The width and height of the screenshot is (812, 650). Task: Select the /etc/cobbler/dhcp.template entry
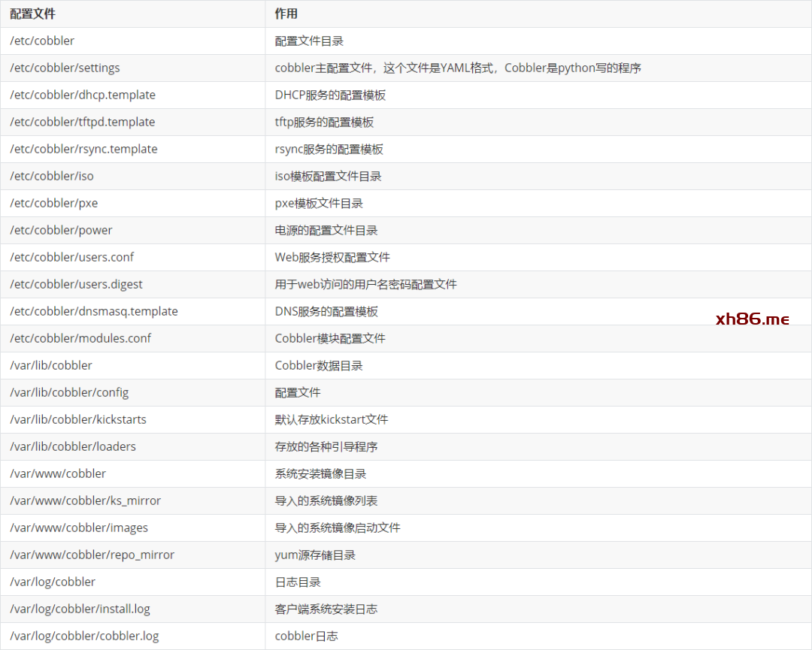pos(83,95)
